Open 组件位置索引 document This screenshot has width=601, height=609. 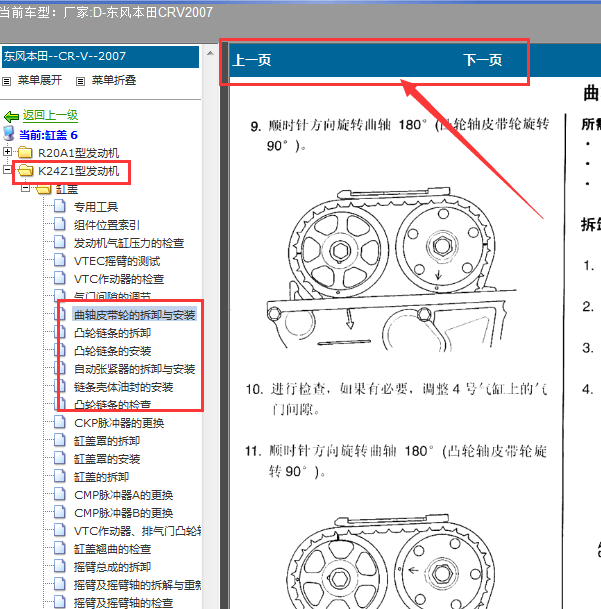pyautogui.click(x=107, y=225)
